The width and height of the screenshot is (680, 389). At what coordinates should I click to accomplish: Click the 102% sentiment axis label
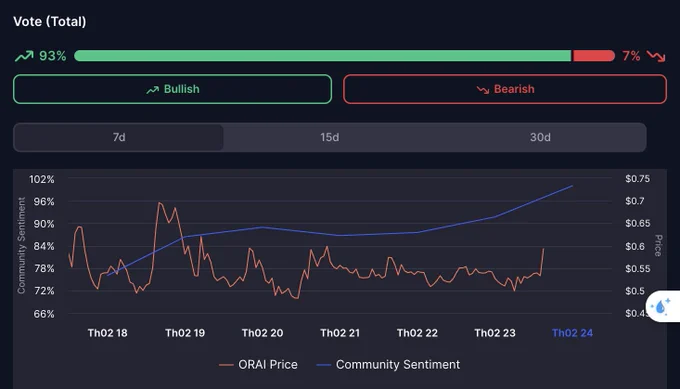pos(42,180)
